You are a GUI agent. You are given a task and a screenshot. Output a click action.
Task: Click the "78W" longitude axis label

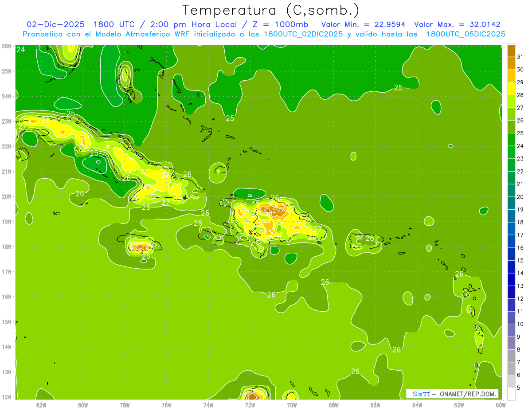tap(125, 405)
